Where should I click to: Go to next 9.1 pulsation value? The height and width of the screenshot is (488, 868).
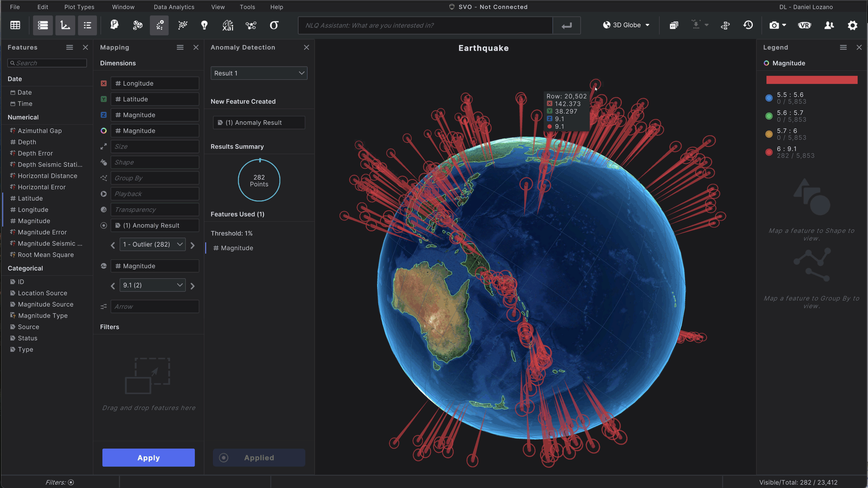192,286
